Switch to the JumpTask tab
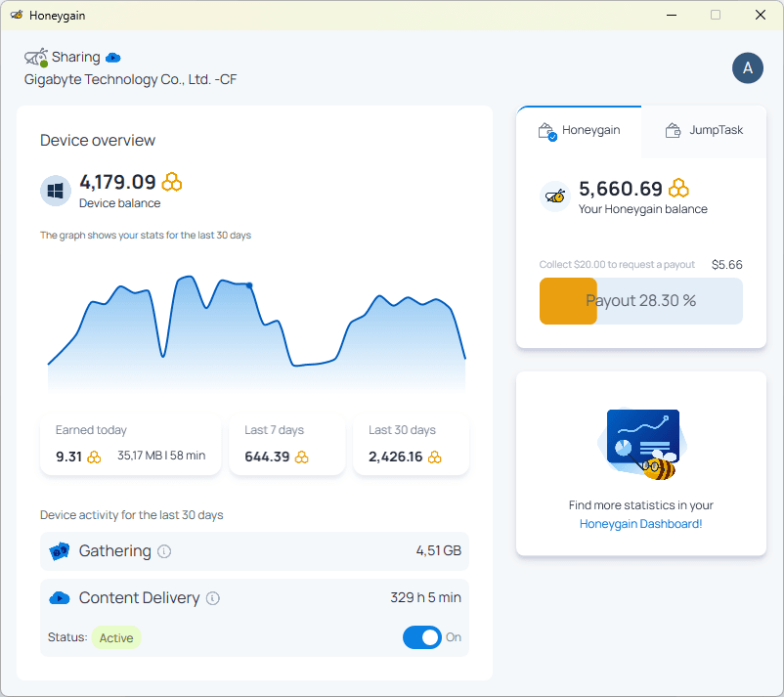The image size is (784, 697). tap(704, 132)
